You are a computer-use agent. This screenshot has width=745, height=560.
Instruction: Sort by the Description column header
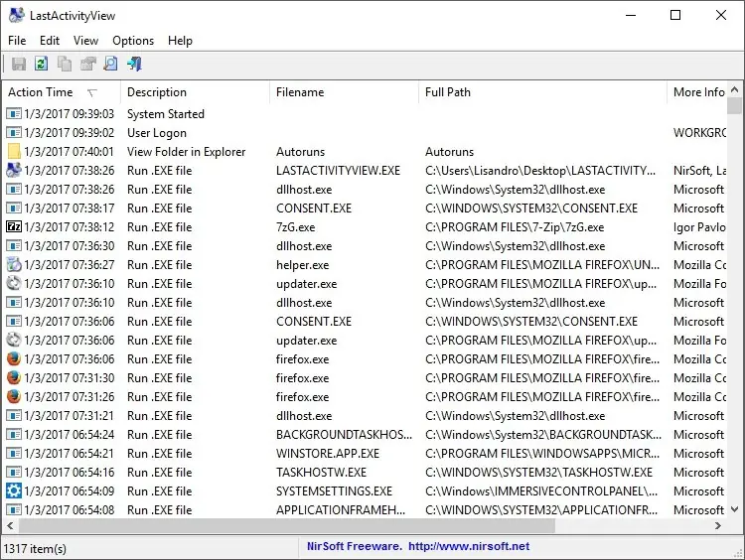tap(196, 92)
